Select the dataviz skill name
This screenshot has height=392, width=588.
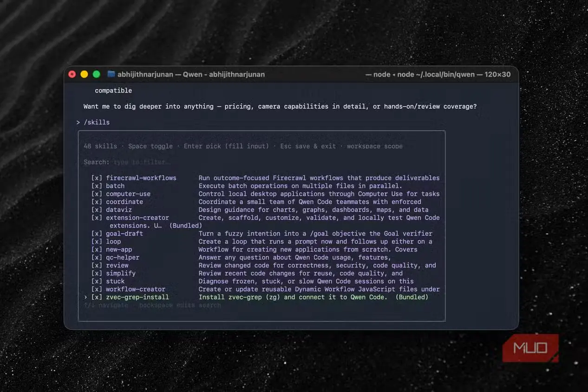119,209
